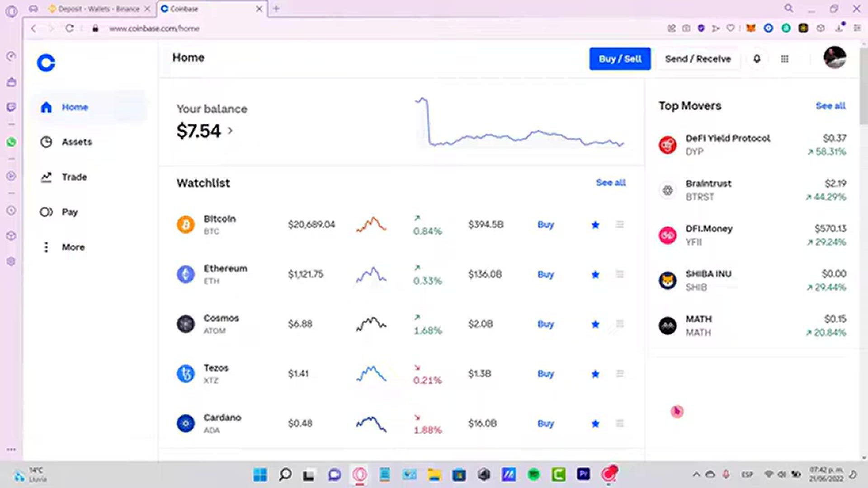
Task: Click the Buy/Sell button
Action: point(620,59)
